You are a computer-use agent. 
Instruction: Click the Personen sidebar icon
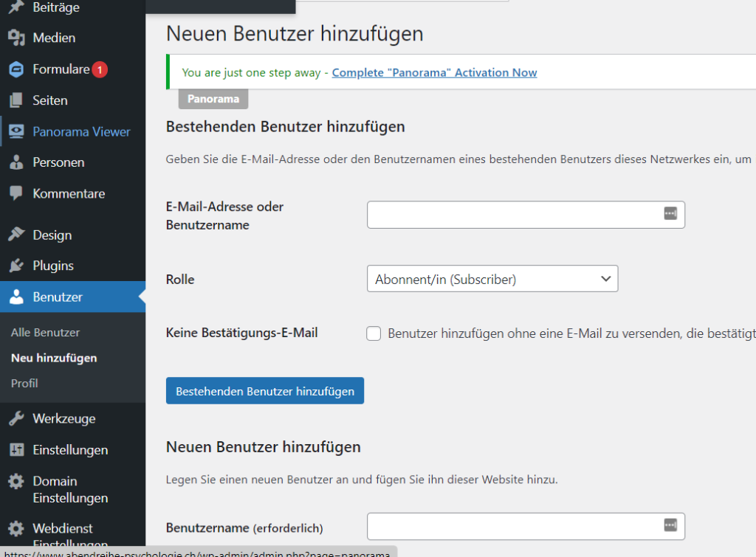pyautogui.click(x=16, y=162)
